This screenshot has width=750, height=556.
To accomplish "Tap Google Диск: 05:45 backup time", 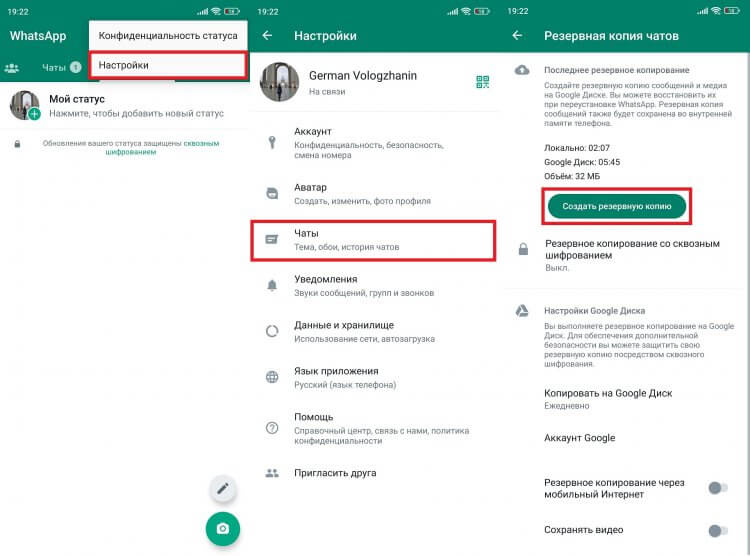I will pyautogui.click(x=582, y=162).
